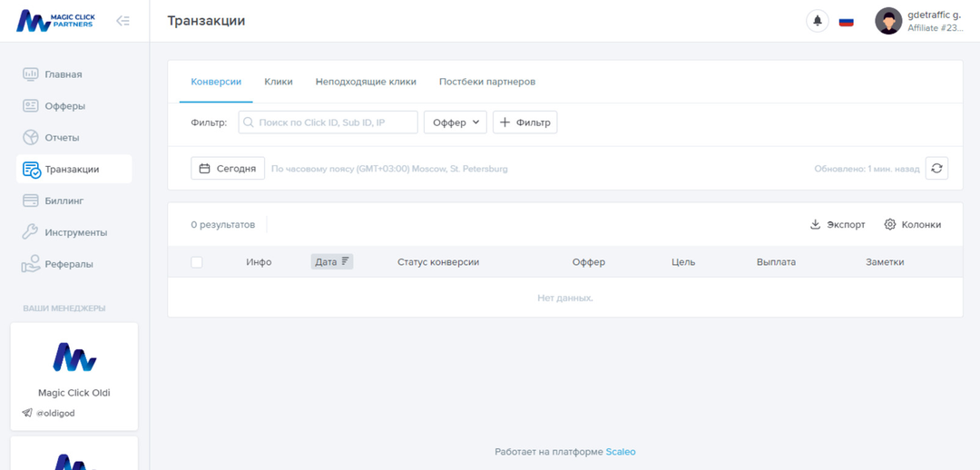The image size is (980, 470).
Task: Export results with Экспорт
Action: [x=838, y=225]
